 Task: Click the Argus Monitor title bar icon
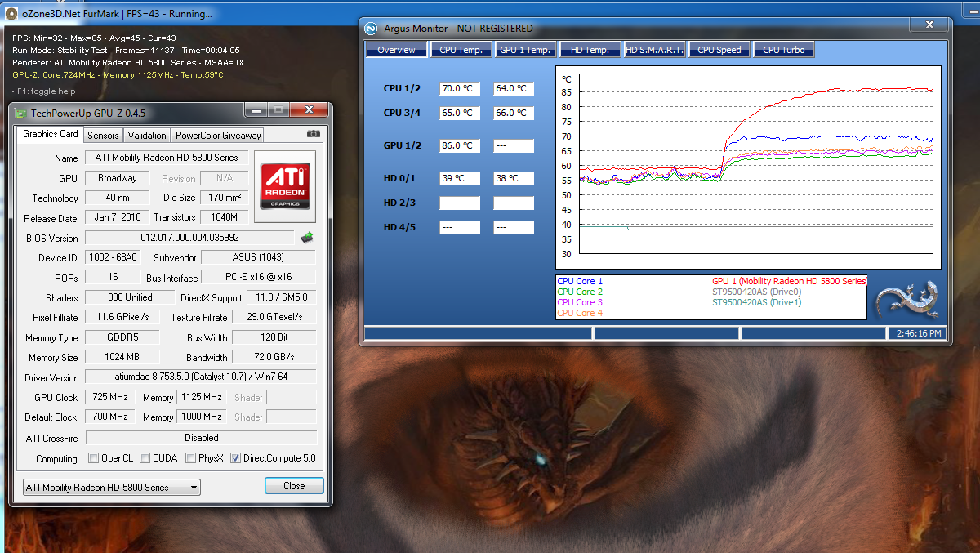[x=372, y=29]
